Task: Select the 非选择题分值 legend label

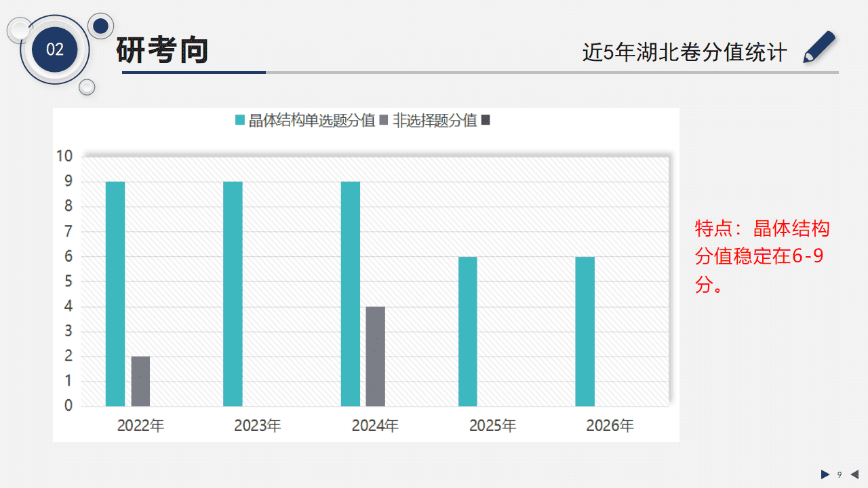Action: click(435, 121)
